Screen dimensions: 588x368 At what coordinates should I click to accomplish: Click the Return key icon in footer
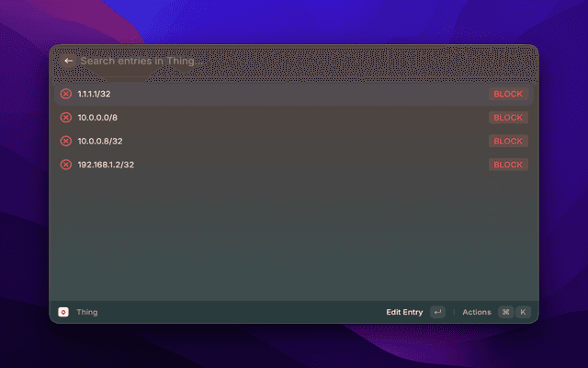coord(437,312)
